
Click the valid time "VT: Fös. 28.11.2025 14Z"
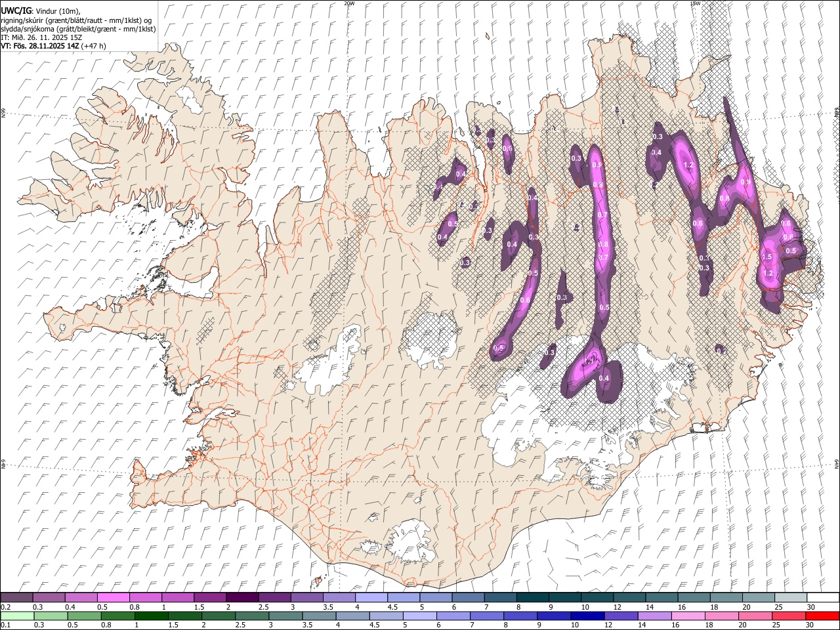pos(40,46)
